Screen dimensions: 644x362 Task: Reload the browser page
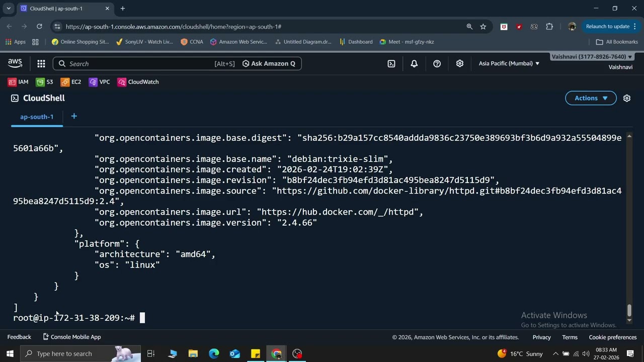click(x=39, y=26)
